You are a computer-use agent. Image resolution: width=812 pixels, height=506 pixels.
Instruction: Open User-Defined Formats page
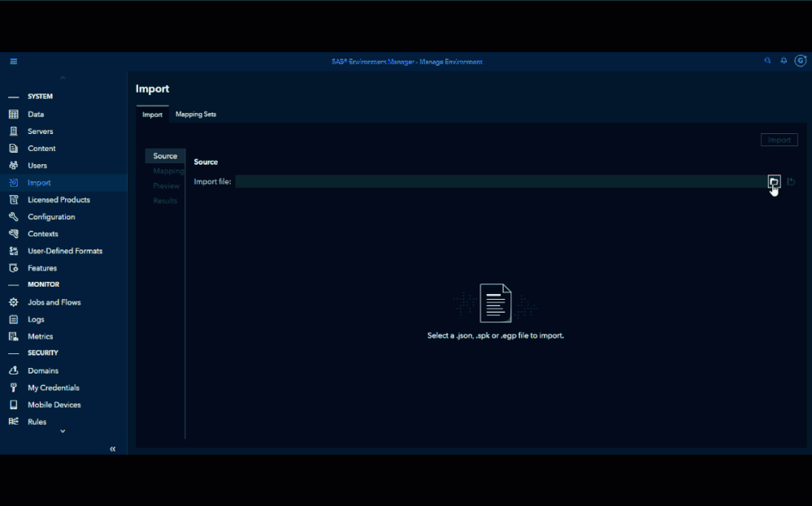pyautogui.click(x=65, y=251)
